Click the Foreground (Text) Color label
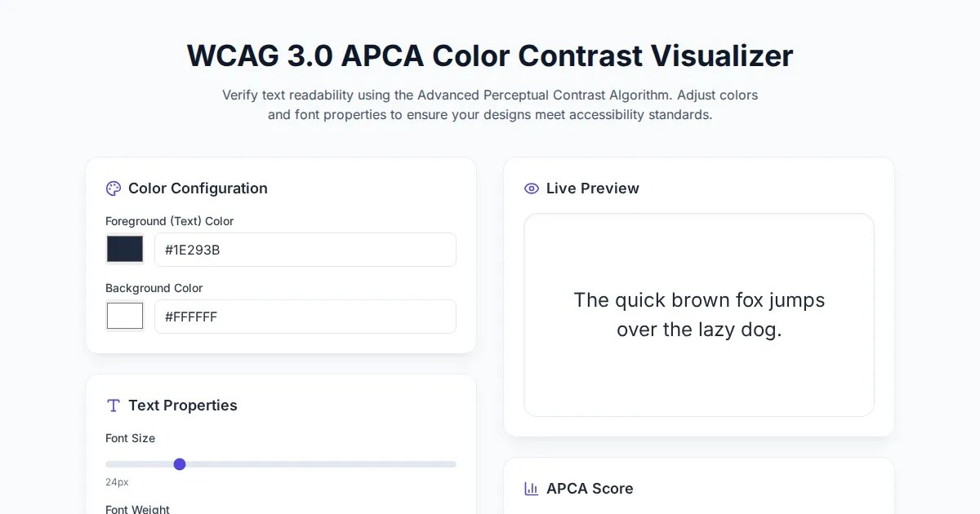 pyautogui.click(x=170, y=221)
